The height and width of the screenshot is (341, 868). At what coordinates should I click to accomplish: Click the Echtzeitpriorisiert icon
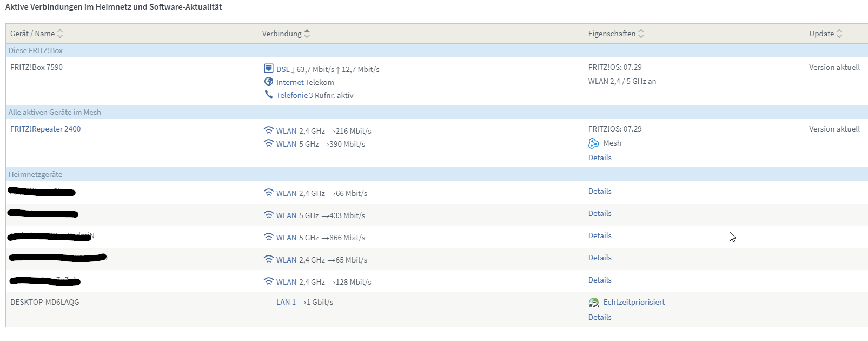(594, 303)
